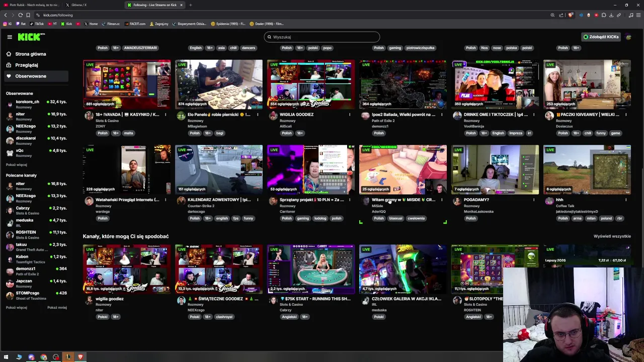Click the Path of Exile 2 category on !poe2 card

pos(382,121)
